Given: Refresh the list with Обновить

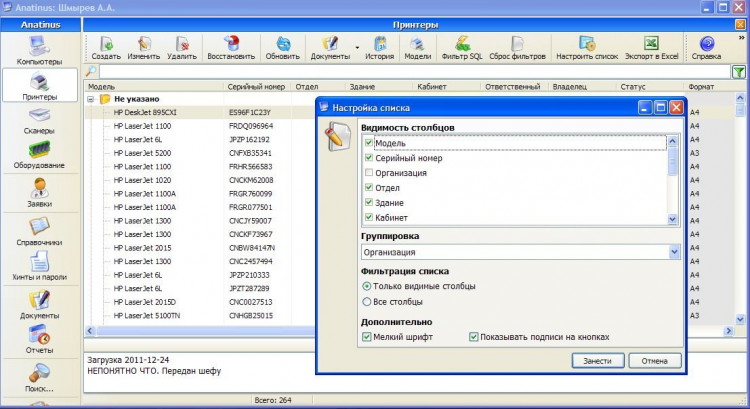Looking at the screenshot, I should tap(283, 48).
